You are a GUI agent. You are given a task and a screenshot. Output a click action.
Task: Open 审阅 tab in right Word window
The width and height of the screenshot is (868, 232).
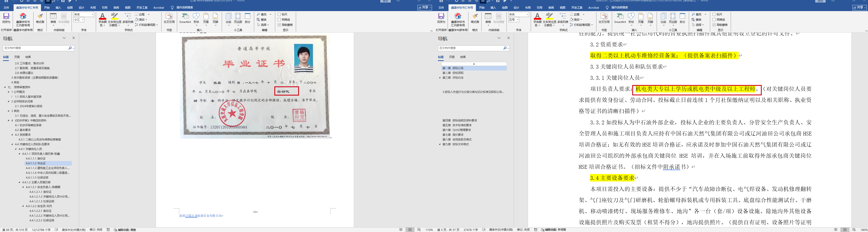pos(551,7)
